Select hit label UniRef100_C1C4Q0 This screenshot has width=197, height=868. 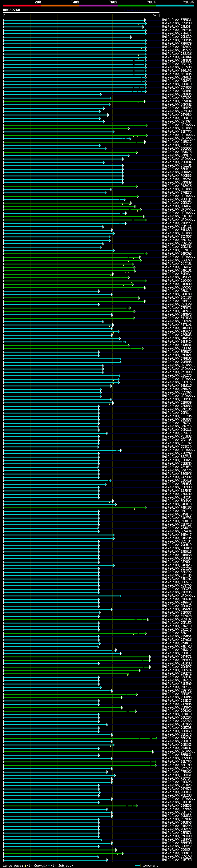177,281
